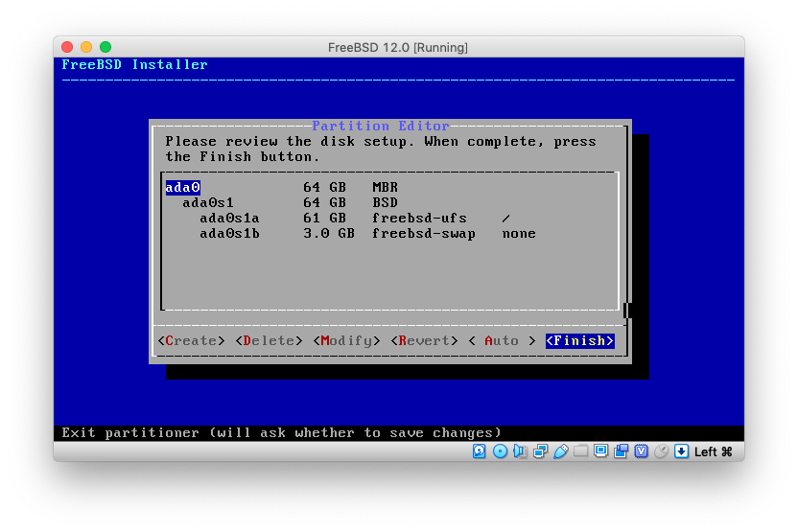The image size is (798, 532).
Task: Click the CPU virtualization status icon
Action: pos(641,451)
